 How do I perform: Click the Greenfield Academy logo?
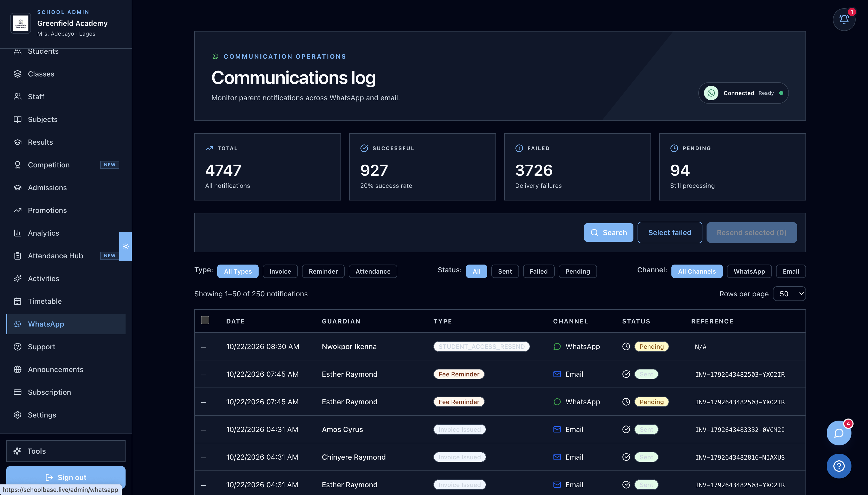21,24
